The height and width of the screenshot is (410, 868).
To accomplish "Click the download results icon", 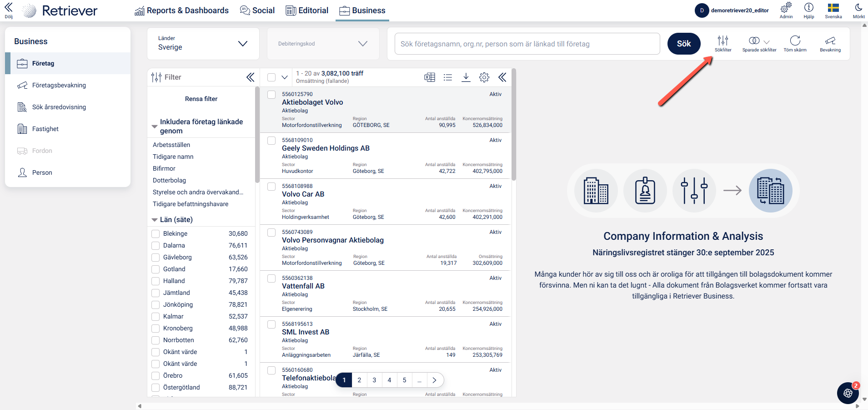I will (466, 77).
